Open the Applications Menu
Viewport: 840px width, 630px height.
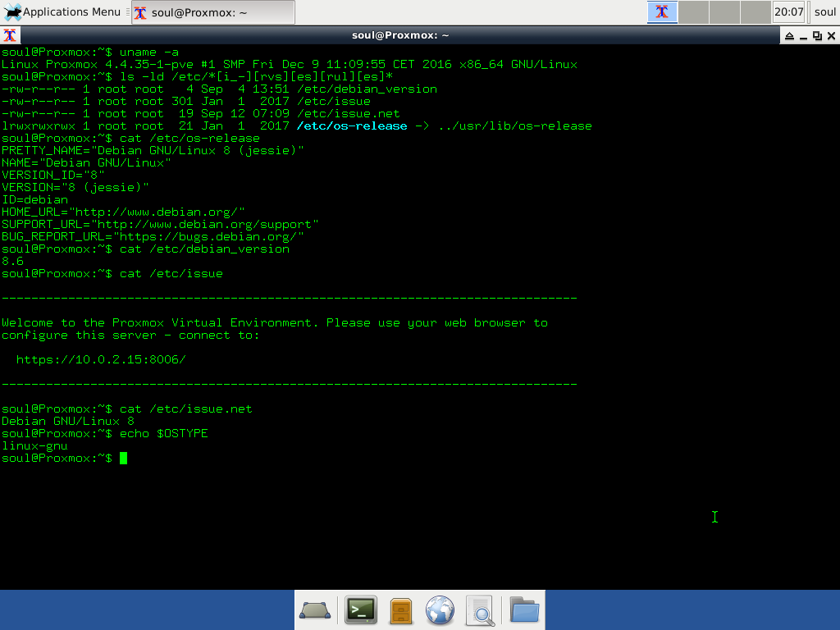[62, 11]
